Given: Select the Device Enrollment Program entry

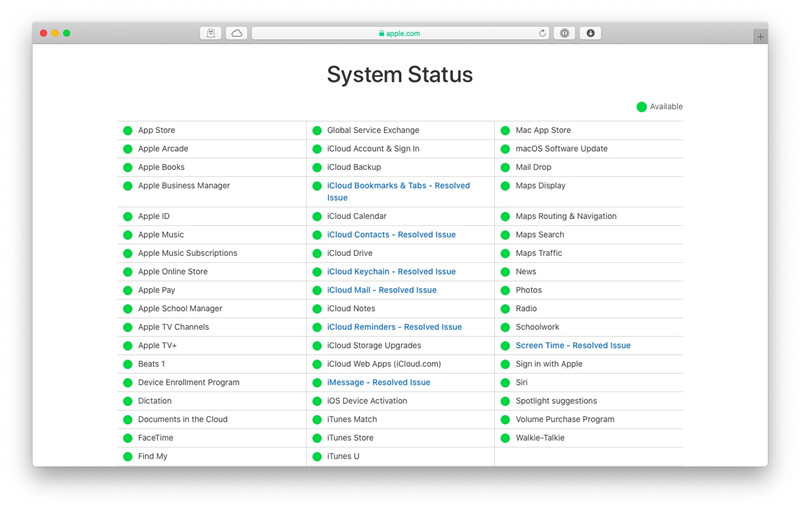Looking at the screenshot, I should [188, 383].
